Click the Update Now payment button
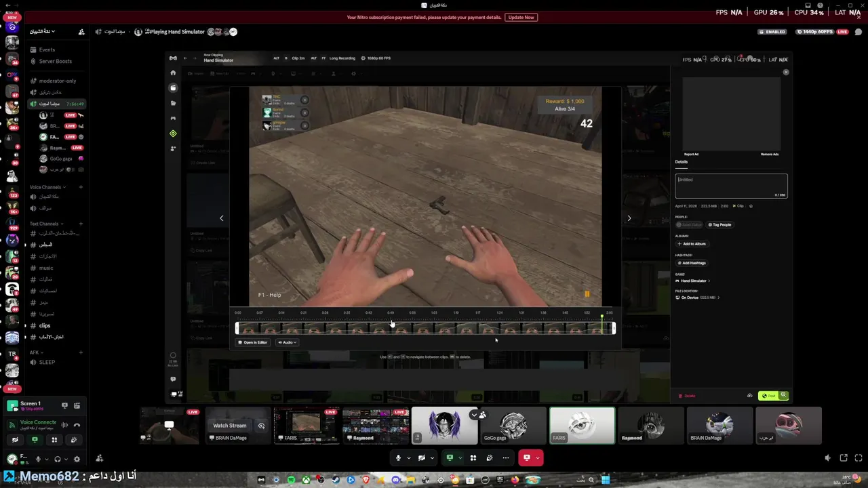This screenshot has height=488, width=868. tap(521, 17)
